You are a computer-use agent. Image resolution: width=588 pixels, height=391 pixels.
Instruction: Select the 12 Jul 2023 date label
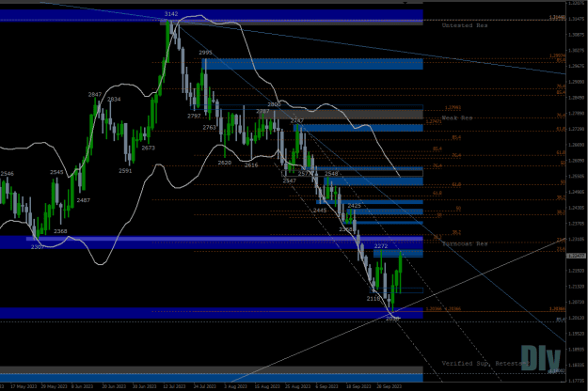[174, 386]
